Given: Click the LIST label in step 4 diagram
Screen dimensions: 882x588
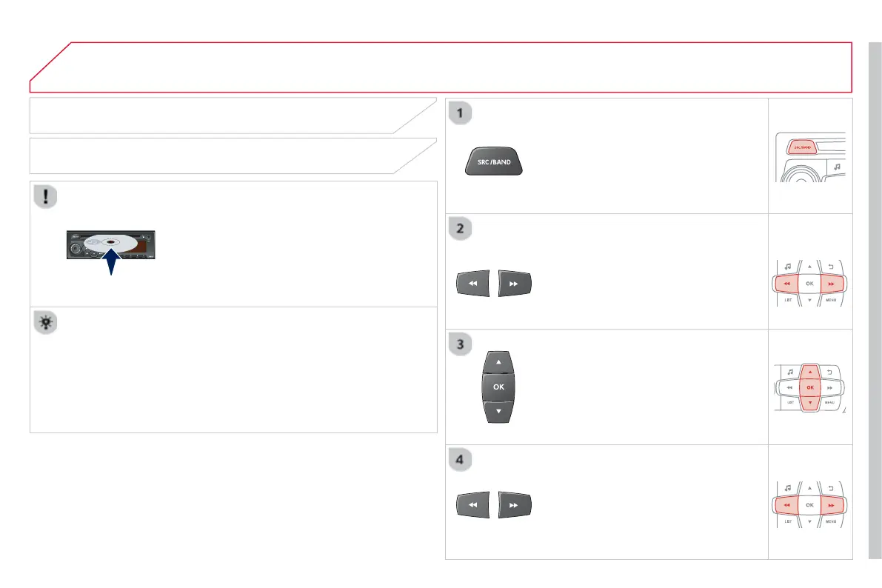Looking at the screenshot, I should (x=789, y=523).
